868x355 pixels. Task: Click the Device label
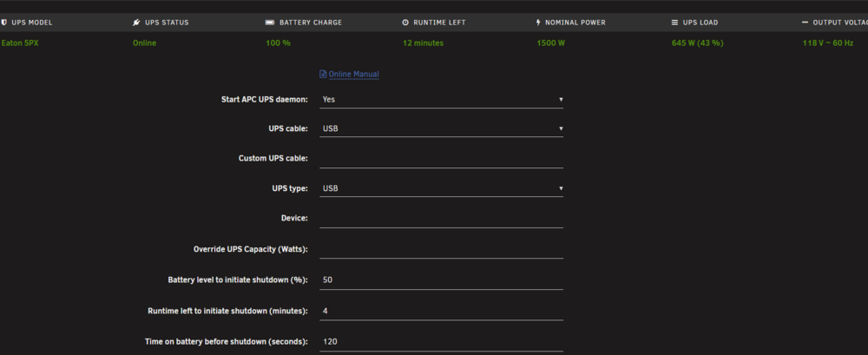[x=294, y=218]
